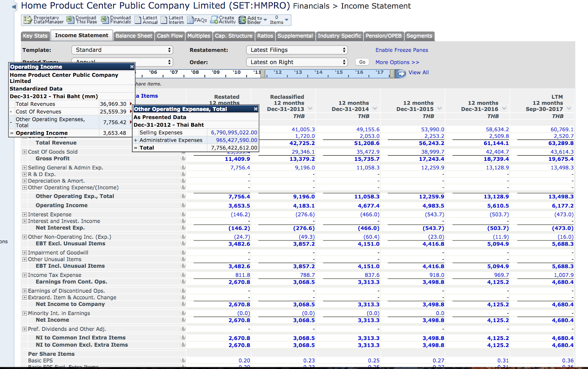Switch to the Cash Flow tab

(x=169, y=36)
